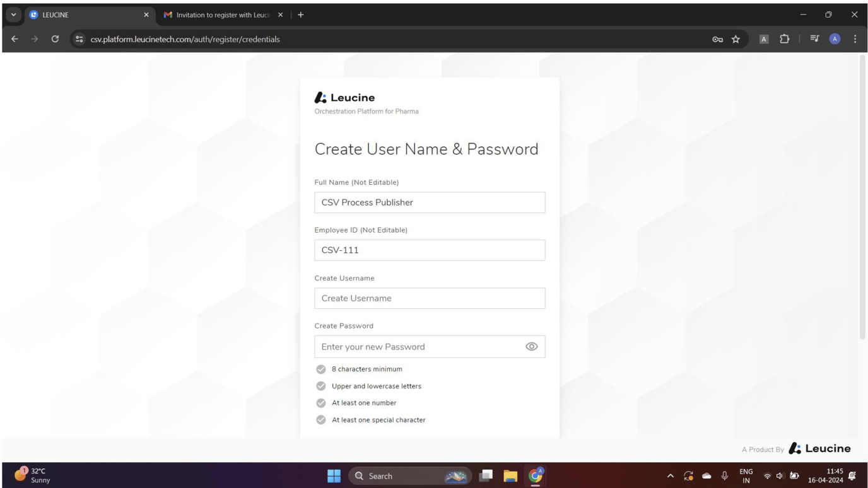Toggle password visibility with the eye icon

click(x=531, y=346)
